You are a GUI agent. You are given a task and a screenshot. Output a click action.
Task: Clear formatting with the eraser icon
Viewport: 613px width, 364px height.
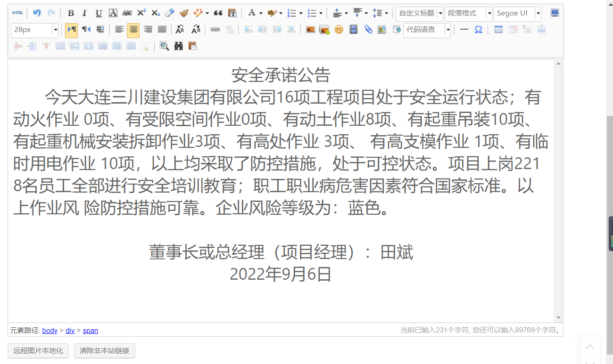click(x=170, y=13)
